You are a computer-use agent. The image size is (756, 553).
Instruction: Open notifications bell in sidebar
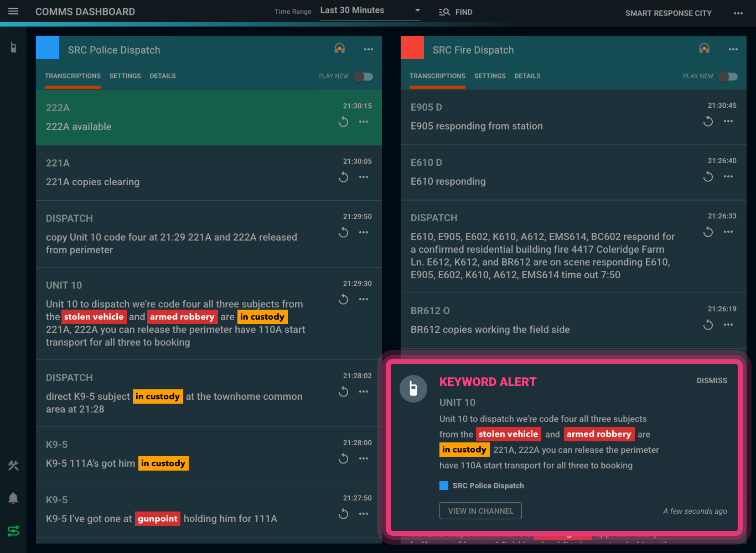[x=13, y=498]
